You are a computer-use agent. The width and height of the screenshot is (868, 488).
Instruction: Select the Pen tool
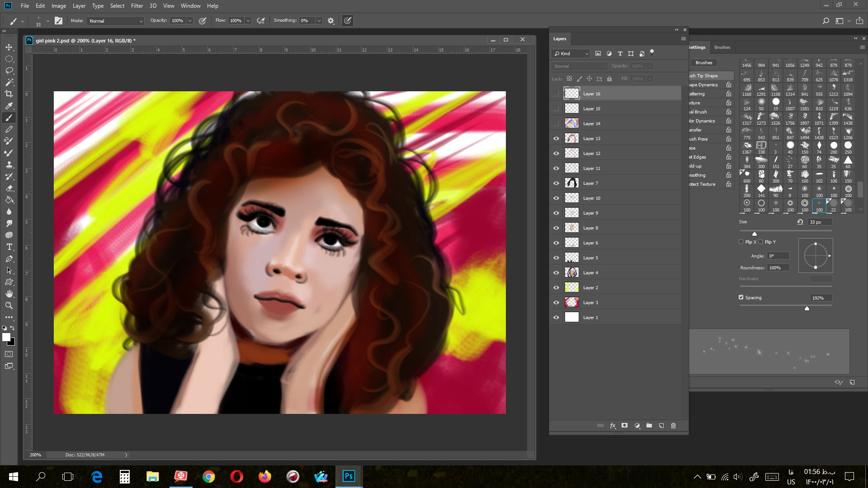9,258
